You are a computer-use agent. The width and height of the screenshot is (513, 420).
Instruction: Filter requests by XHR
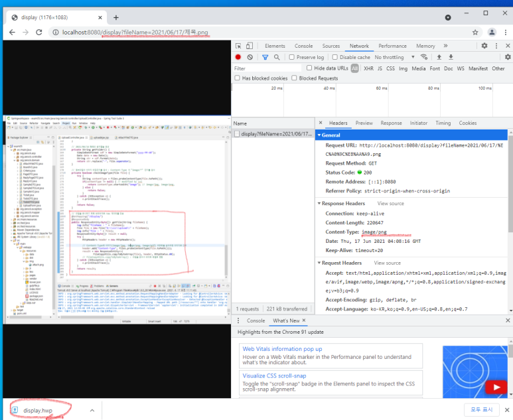click(368, 68)
